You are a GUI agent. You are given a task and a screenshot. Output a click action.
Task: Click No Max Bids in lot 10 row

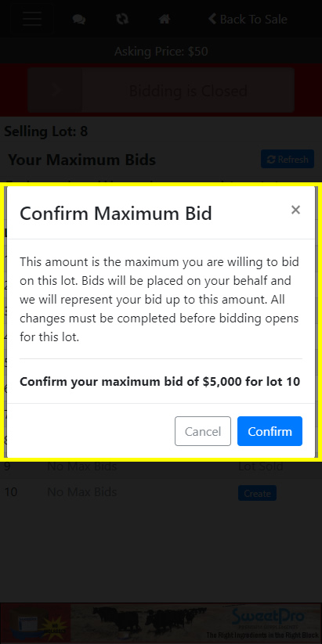tap(81, 492)
